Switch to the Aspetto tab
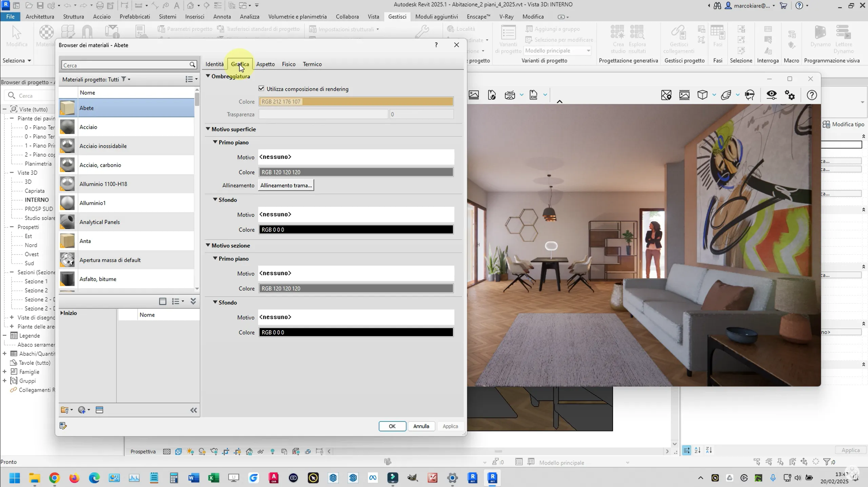This screenshot has width=868, height=487. 265,64
